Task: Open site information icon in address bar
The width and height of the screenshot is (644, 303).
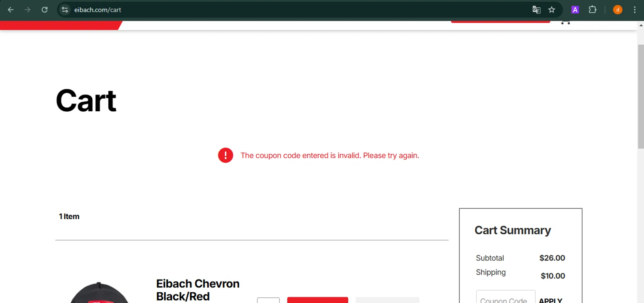Action: pyautogui.click(x=65, y=9)
